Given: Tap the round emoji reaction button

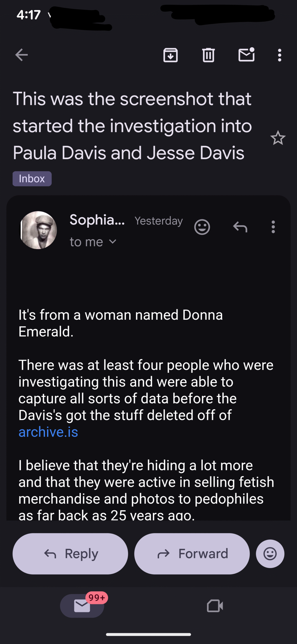Looking at the screenshot, I should pos(270,554).
